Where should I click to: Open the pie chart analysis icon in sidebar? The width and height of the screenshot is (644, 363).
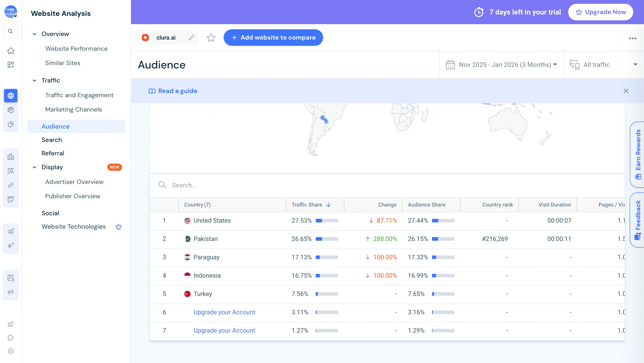[x=11, y=124]
